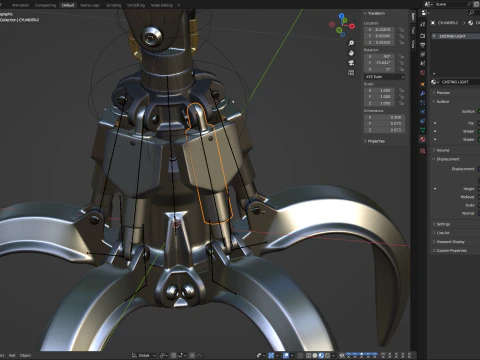This screenshot has height=360, width=480.
Task: Click the red X axis gizmo ball
Action: (x=352, y=26)
